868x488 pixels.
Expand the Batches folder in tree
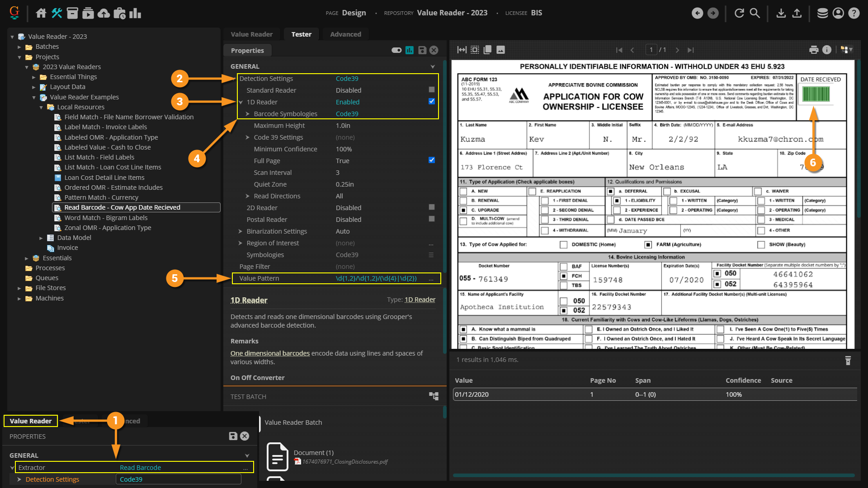coord(19,47)
